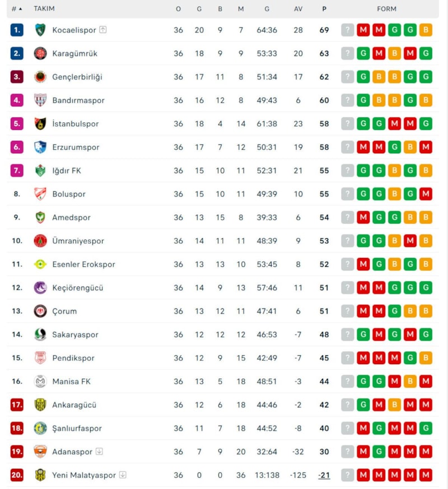448x489 pixels.
Task: Sort standings by the P points header
Action: tap(324, 9)
